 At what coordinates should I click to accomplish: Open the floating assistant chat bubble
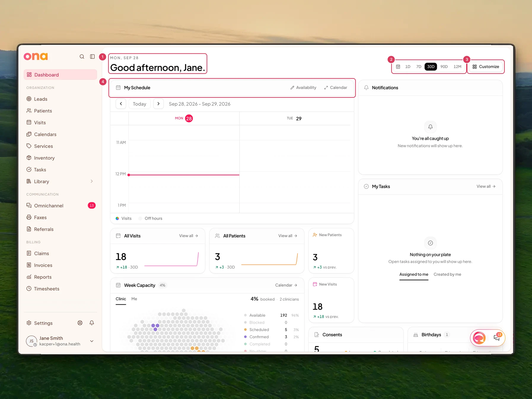point(479,338)
